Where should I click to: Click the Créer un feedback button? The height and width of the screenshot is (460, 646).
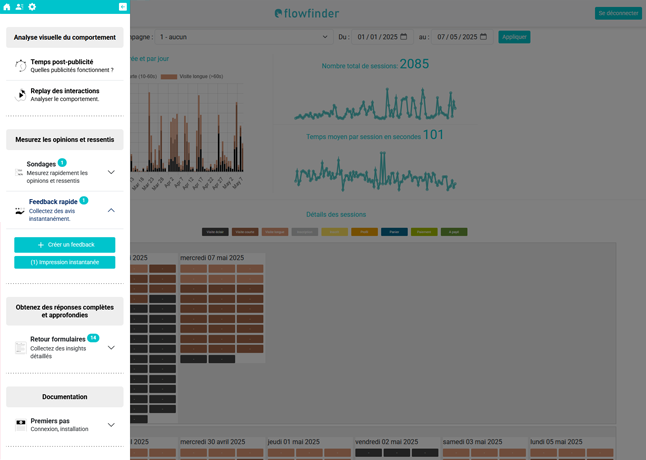(65, 245)
